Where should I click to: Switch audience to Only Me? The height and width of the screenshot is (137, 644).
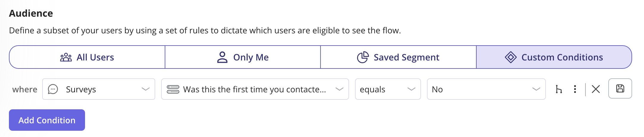(x=243, y=57)
